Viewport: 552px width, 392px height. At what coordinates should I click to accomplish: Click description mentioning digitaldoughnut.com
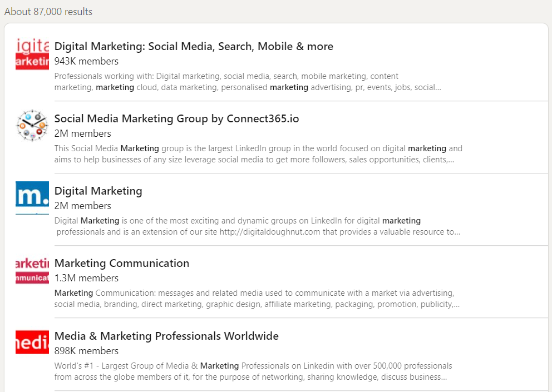(x=257, y=226)
